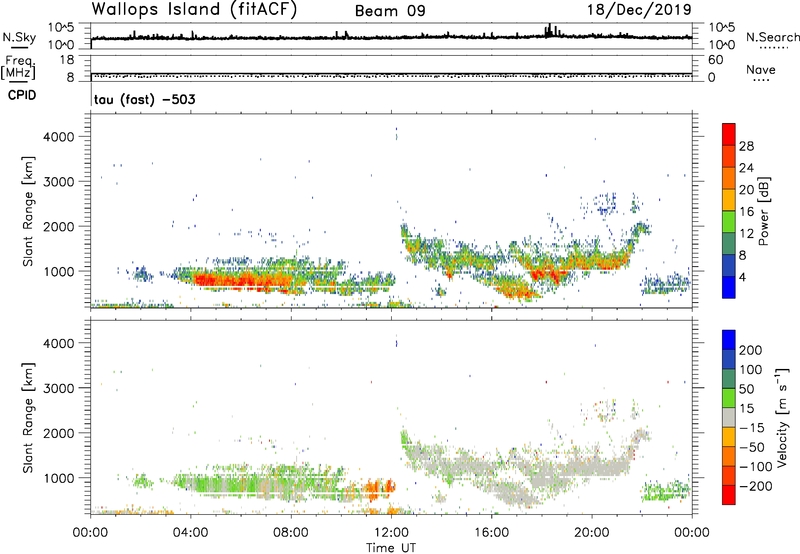This screenshot has width=800, height=554.
Task: Pick the yellow Power swatch between 16 and 20
Action: pyautogui.click(x=729, y=199)
